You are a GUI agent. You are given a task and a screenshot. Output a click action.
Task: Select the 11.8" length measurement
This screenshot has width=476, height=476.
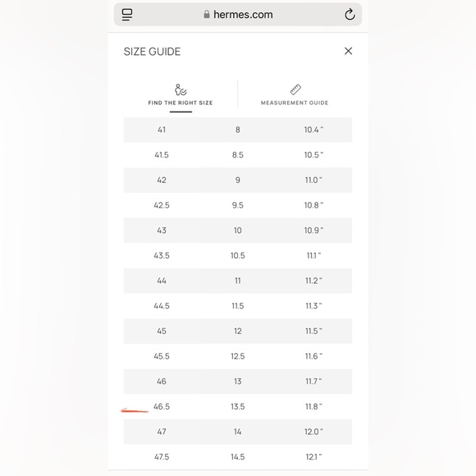[x=314, y=406]
